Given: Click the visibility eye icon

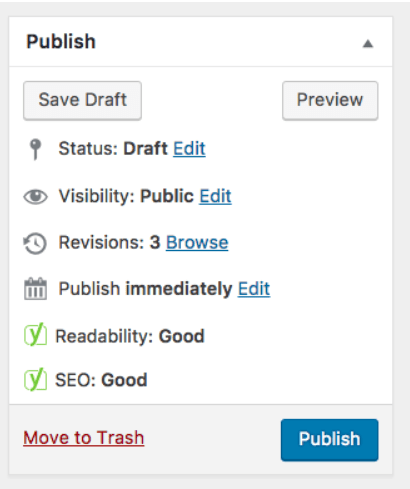Looking at the screenshot, I should (x=35, y=196).
